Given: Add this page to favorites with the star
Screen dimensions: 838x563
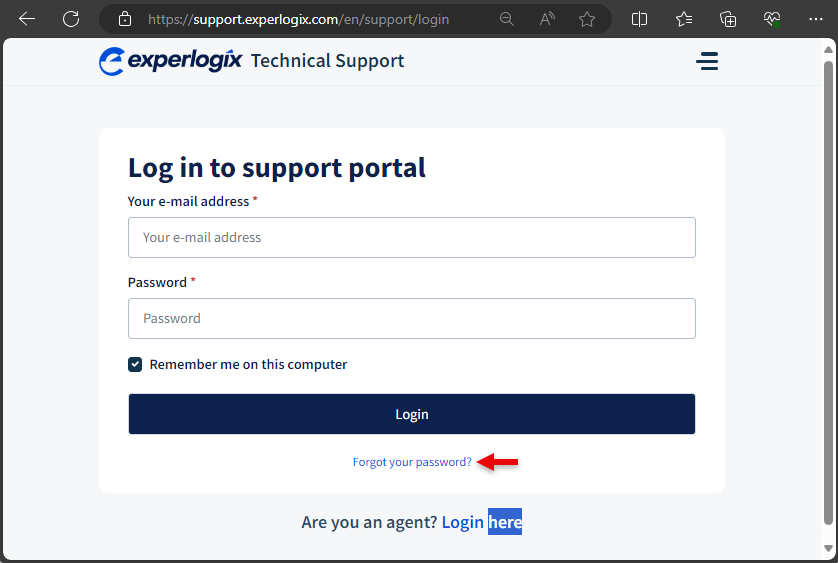Looking at the screenshot, I should [x=587, y=19].
